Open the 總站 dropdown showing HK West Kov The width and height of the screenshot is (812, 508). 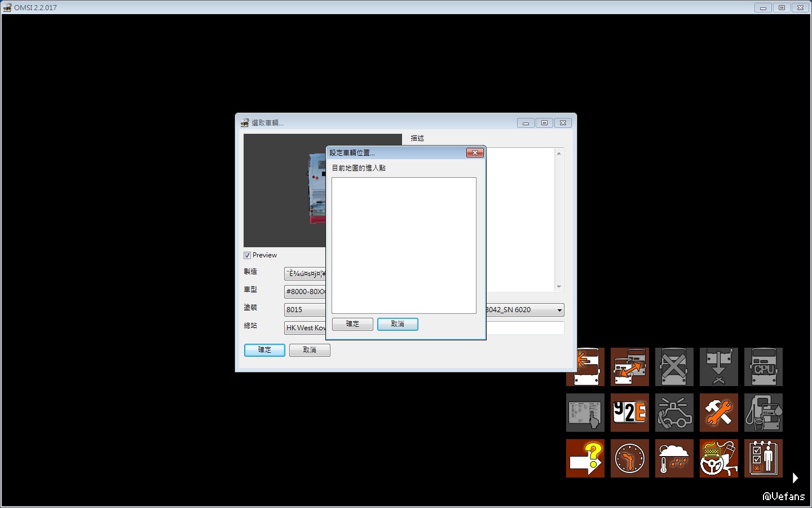point(305,328)
